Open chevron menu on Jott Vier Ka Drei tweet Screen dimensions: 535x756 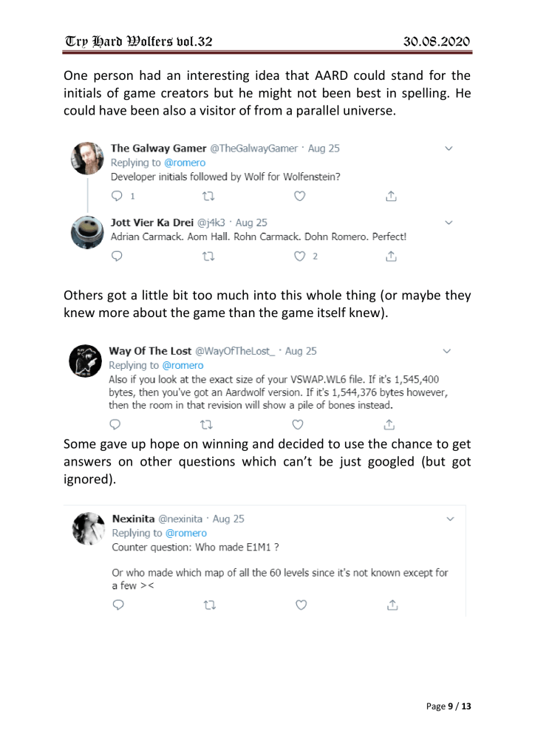[x=450, y=221]
